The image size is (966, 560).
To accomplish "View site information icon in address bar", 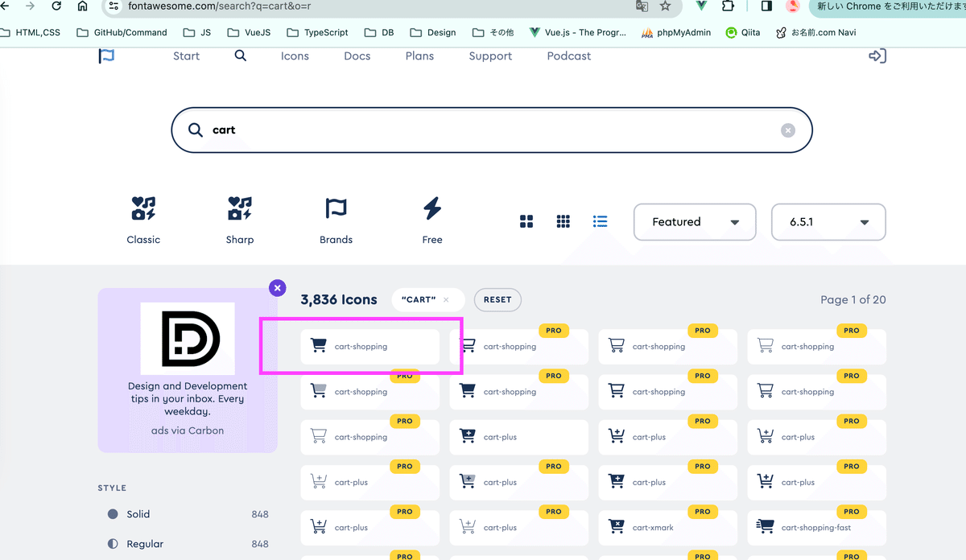I will 114,6.
